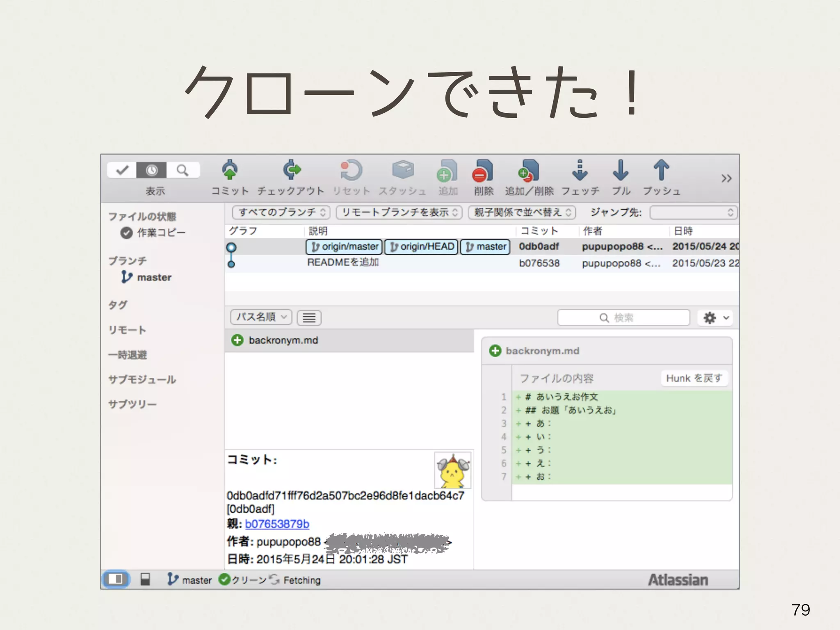840x630 pixels.
Task: Switch to the Search magnifier view
Action: pos(183,170)
